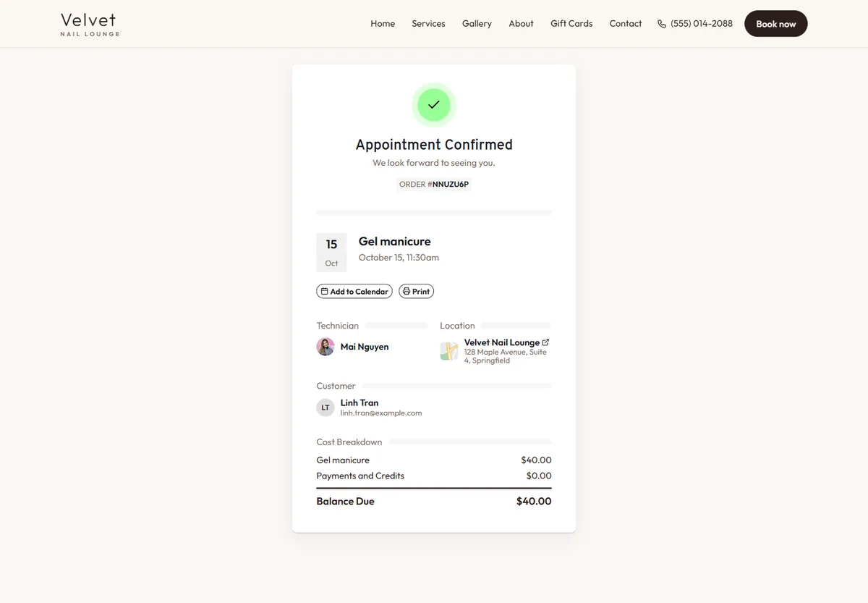This screenshot has height=603, width=868.
Task: Click the Book now button
Action: [x=776, y=24]
